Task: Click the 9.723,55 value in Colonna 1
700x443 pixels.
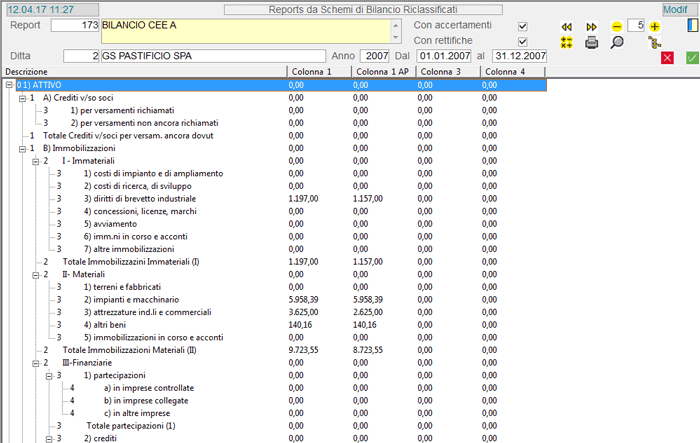Action: pyautogui.click(x=304, y=350)
